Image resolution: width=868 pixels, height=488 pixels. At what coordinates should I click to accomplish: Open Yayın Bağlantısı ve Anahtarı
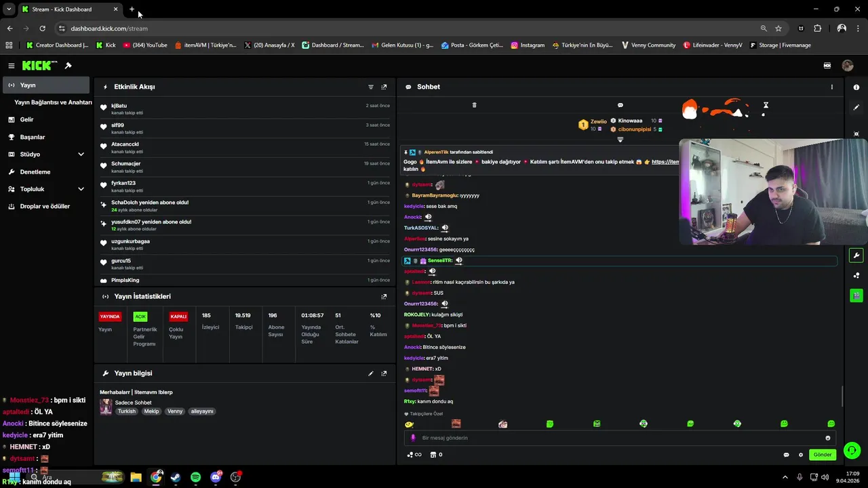[x=53, y=102]
